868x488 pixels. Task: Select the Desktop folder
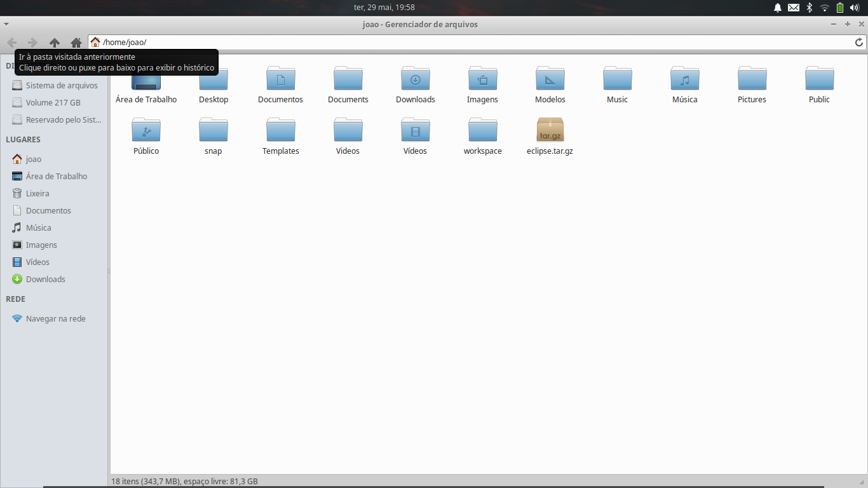pos(214,86)
